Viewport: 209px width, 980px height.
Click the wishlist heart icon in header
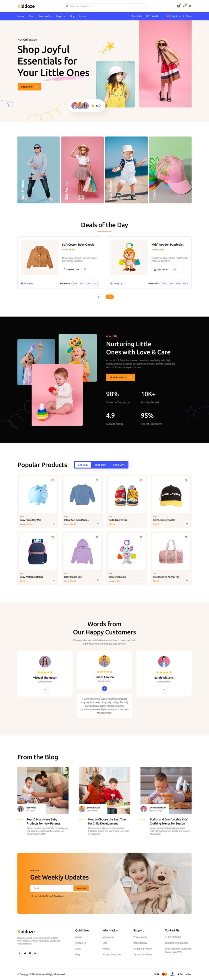tap(184, 6)
